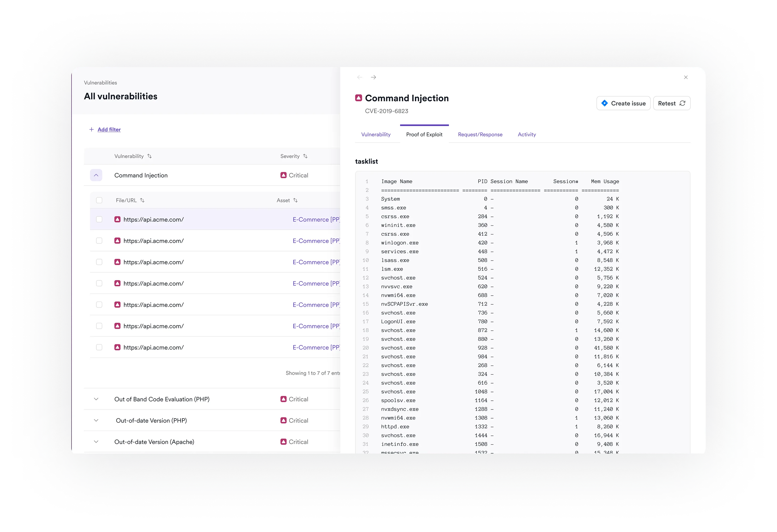
Task: Close the Command Injection detail panel
Action: click(x=686, y=77)
